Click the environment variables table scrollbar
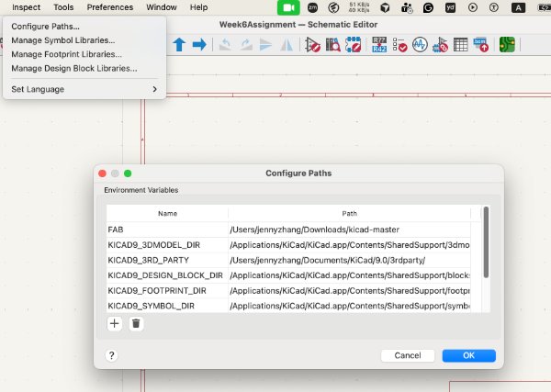Screen dimensions: 551x392 coord(486,242)
